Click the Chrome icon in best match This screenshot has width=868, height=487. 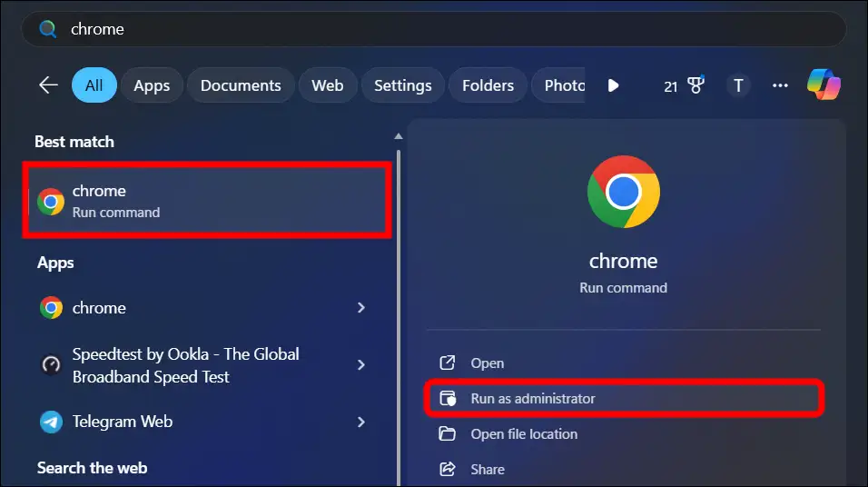51,201
